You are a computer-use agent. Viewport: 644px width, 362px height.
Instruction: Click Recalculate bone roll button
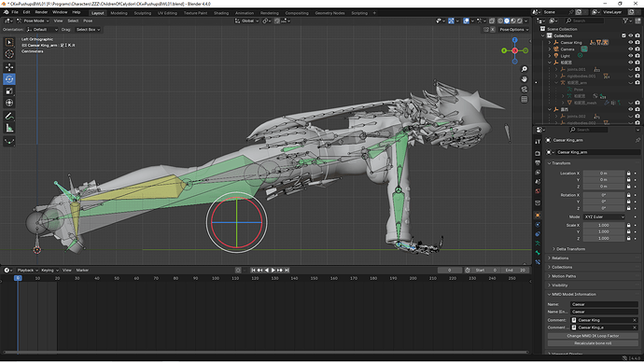tap(593, 343)
